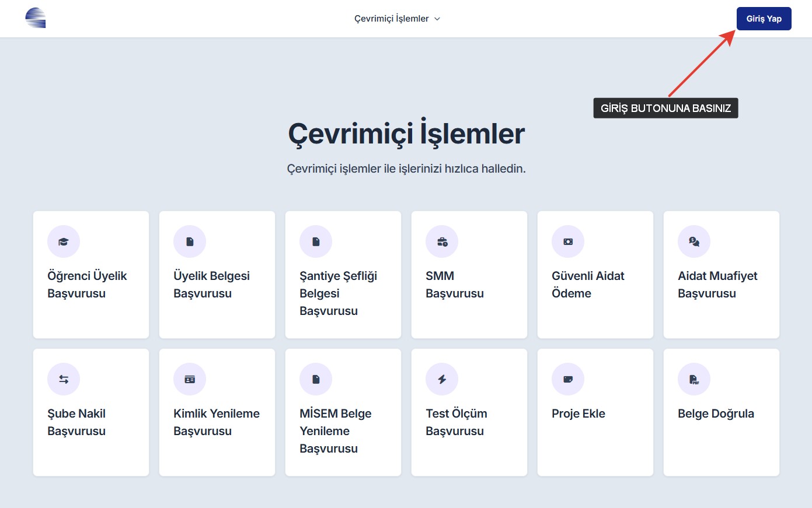Click the document icon above Üyelik Belgesi Başvurusu

190,241
